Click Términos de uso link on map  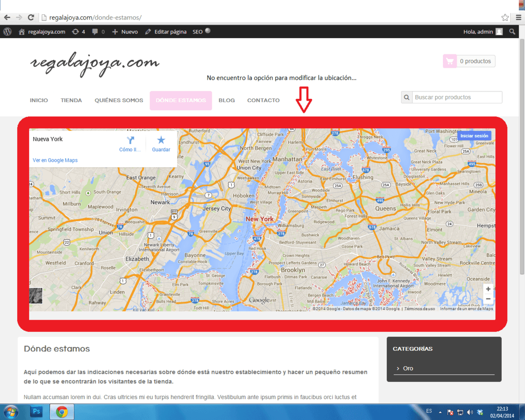pyautogui.click(x=420, y=309)
